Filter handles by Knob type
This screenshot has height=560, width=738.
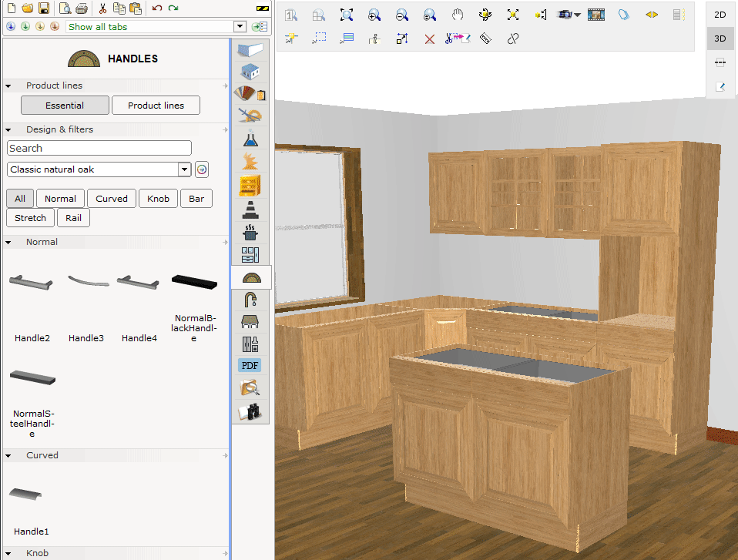point(158,199)
